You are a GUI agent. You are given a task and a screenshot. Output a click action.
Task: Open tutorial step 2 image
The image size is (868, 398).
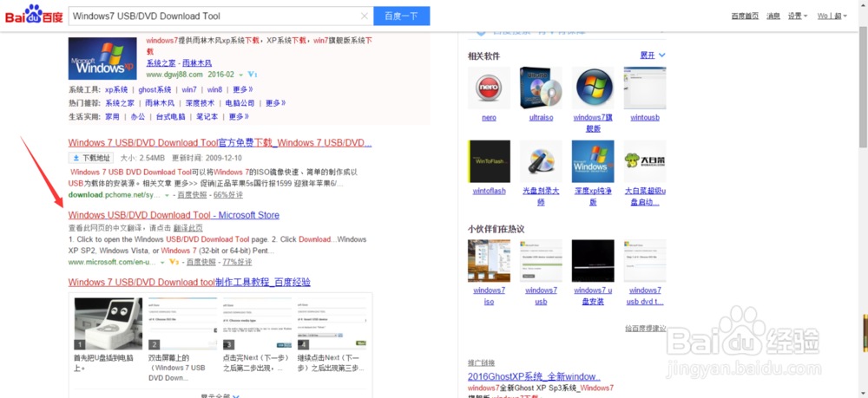[x=182, y=323]
